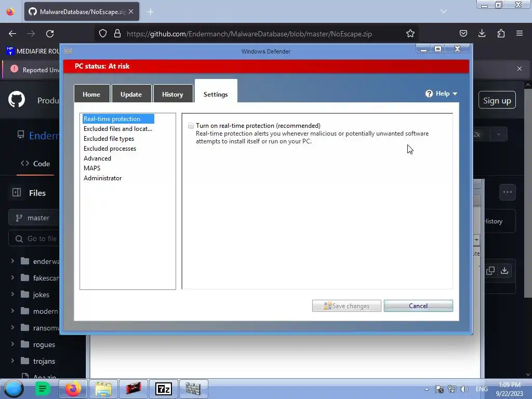The image size is (532, 399).
Task: Select Real-time protection settings category
Action: (x=118, y=119)
